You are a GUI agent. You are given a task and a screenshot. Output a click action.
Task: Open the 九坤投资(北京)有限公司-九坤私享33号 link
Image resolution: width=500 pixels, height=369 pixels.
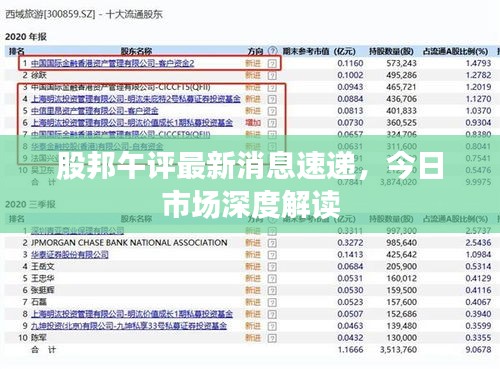(129, 326)
